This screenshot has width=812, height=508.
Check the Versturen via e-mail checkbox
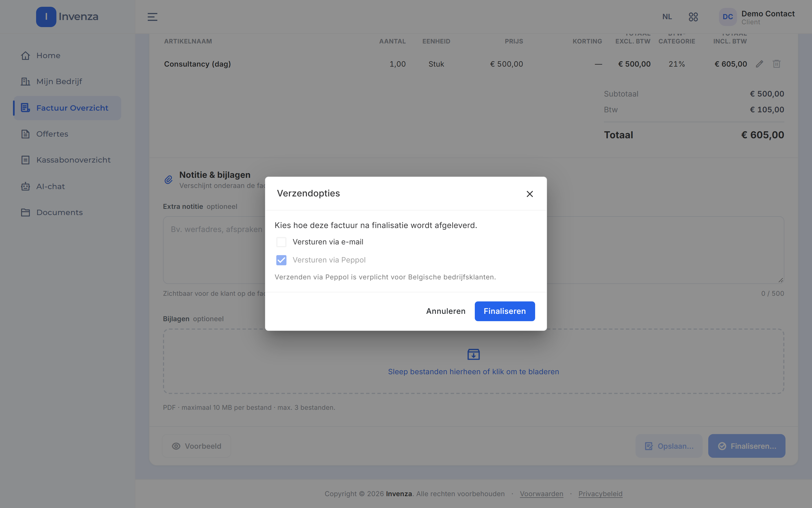[281, 242]
